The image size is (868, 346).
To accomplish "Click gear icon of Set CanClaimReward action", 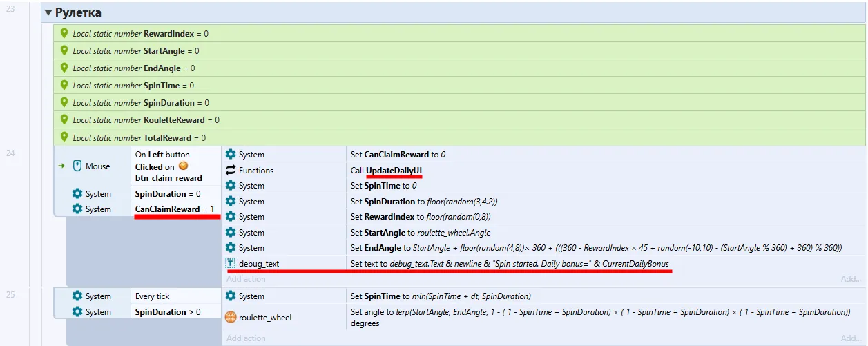I will (x=231, y=154).
